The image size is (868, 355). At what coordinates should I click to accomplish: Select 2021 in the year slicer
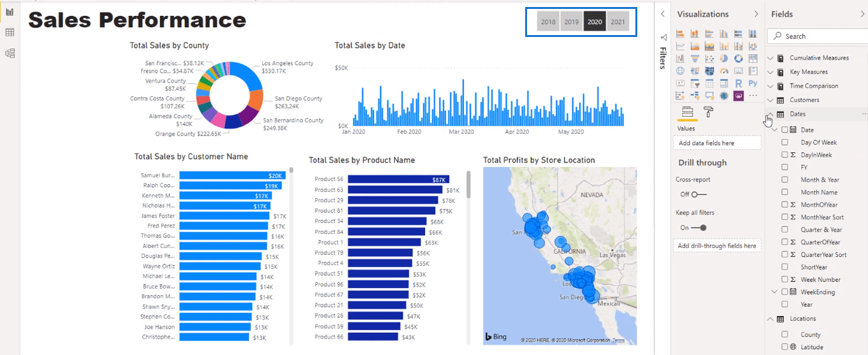[618, 22]
